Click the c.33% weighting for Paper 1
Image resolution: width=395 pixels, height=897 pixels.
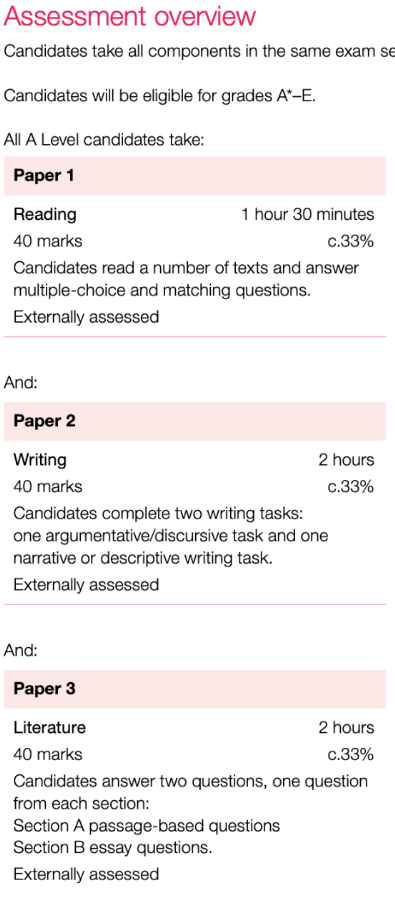pos(351,241)
